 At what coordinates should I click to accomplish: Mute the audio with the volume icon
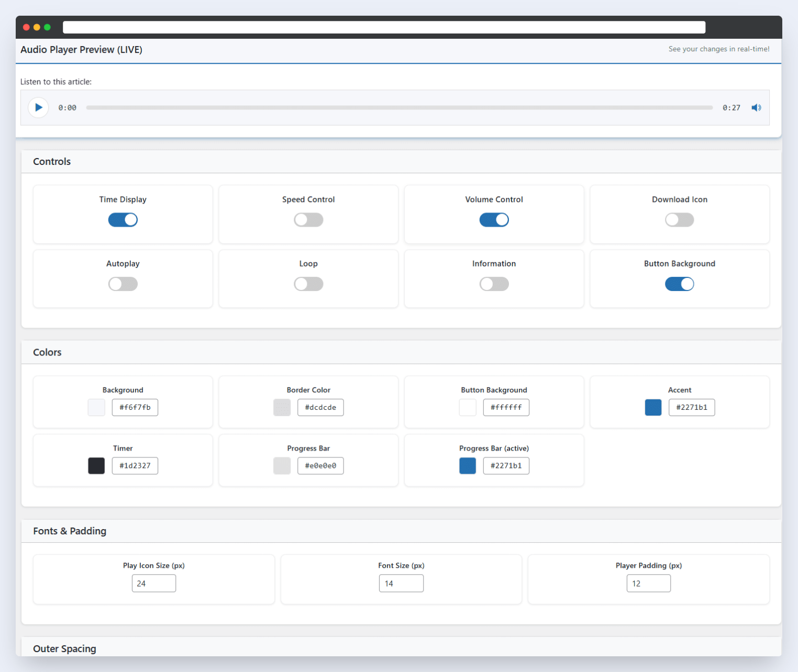coord(756,107)
